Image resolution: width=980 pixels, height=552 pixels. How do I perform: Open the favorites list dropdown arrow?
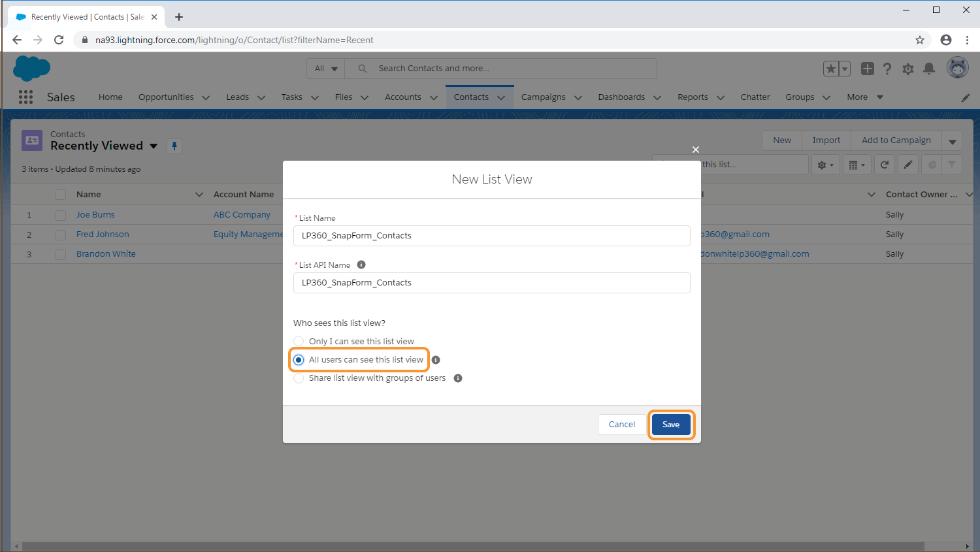tap(845, 69)
